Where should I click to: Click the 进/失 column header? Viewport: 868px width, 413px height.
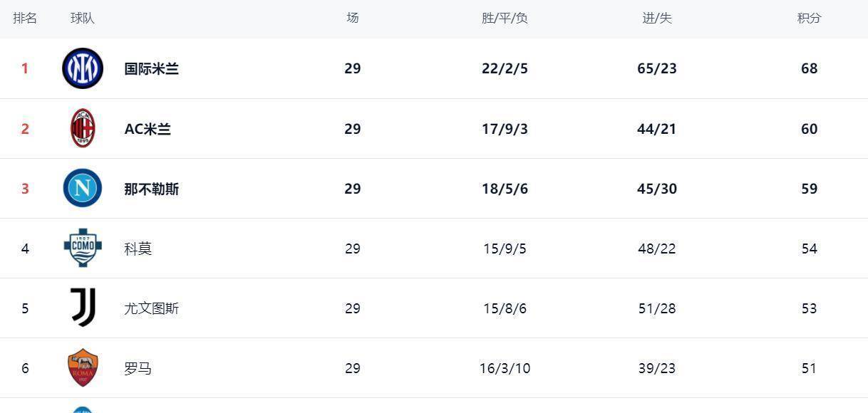click(x=657, y=18)
